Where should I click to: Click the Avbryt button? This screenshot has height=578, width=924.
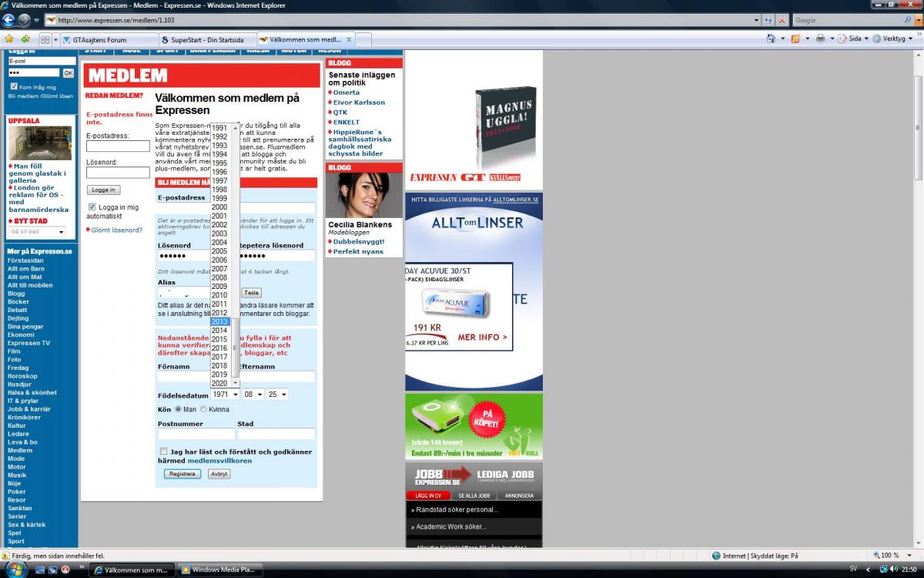(x=219, y=474)
